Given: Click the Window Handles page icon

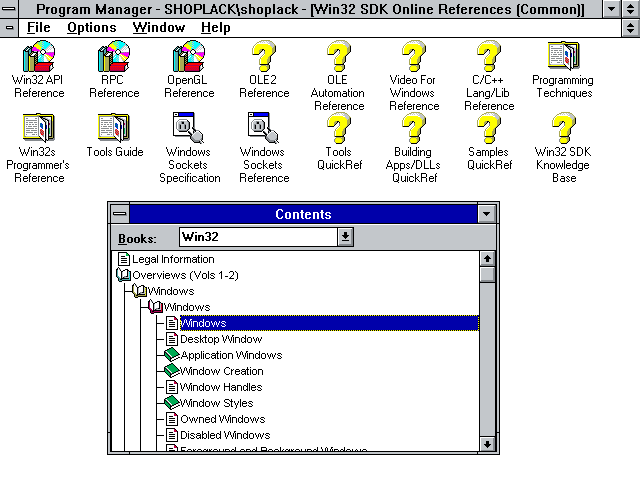Looking at the screenshot, I should (x=172, y=387).
